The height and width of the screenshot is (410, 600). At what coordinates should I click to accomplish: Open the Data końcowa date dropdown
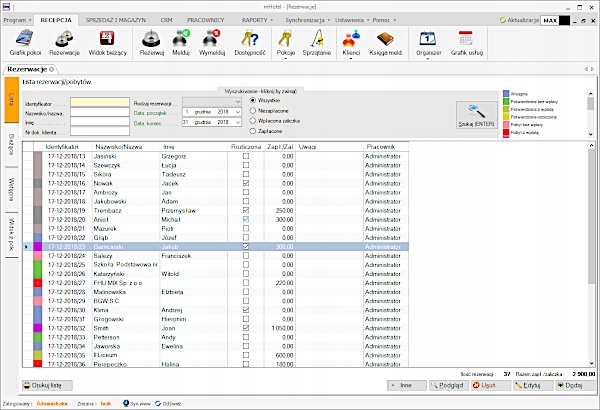(236, 122)
